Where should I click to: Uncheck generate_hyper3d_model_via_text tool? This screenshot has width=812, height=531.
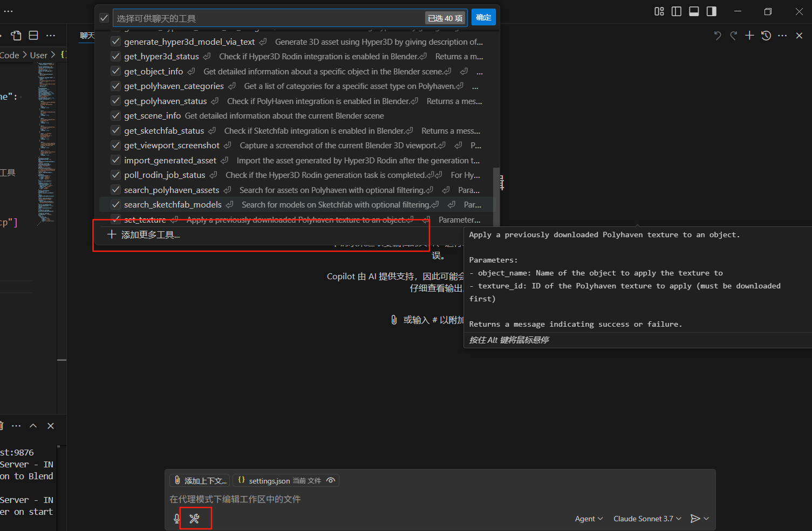(115, 42)
